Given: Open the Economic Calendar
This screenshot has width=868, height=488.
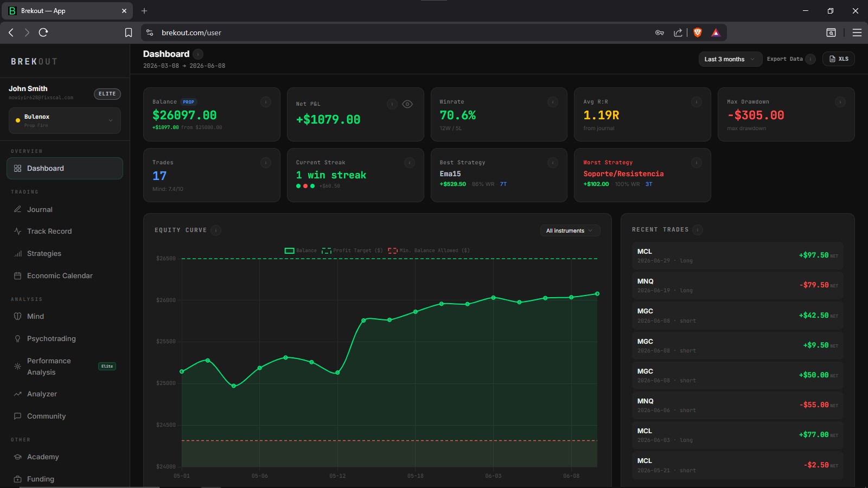Looking at the screenshot, I should [65, 275].
